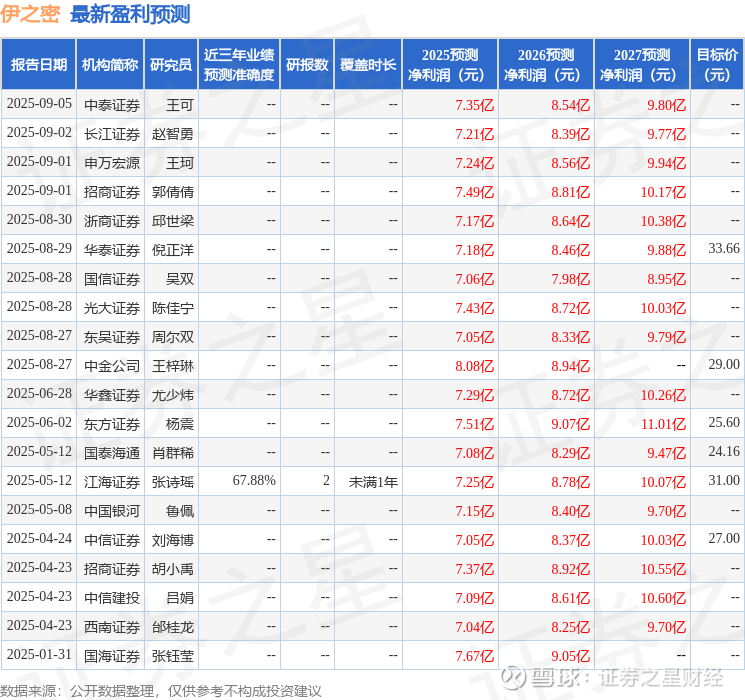745x700 pixels.
Task: Click the 数据来源 disclaimer footer text
Action: (161, 690)
